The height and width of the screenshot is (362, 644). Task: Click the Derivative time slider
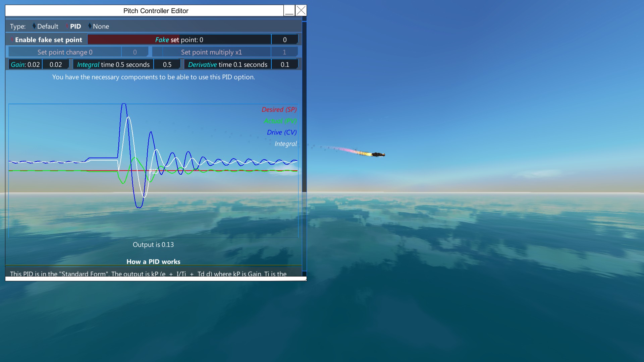(227, 65)
